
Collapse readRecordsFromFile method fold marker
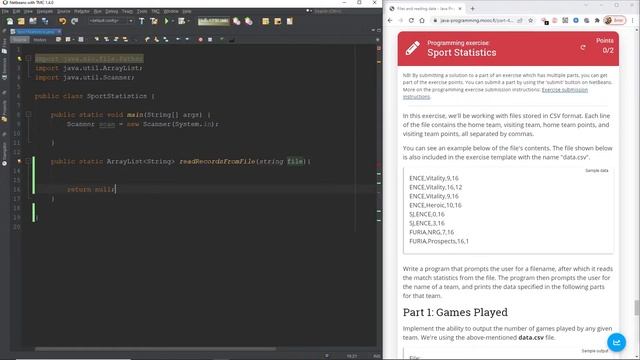pos(29,162)
